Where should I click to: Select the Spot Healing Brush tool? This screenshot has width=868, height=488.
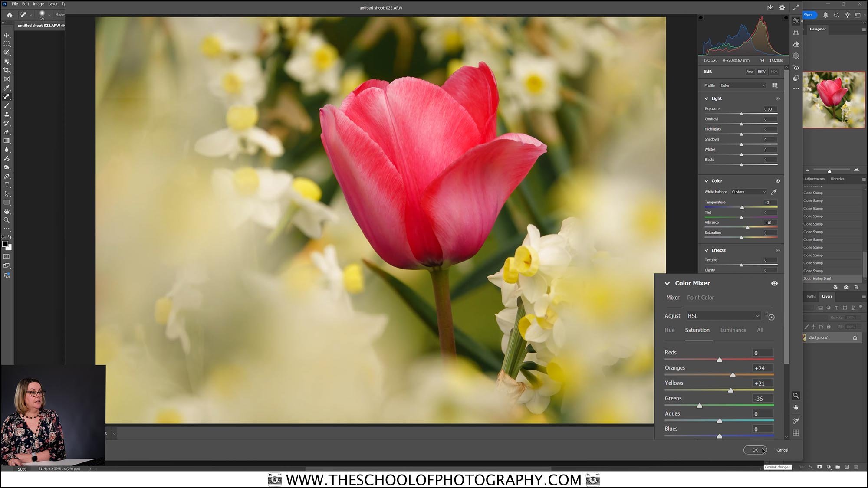click(x=7, y=96)
